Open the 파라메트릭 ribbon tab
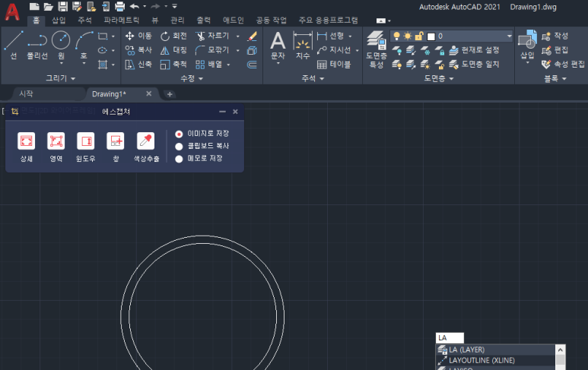The height and width of the screenshot is (370, 588). 122,21
